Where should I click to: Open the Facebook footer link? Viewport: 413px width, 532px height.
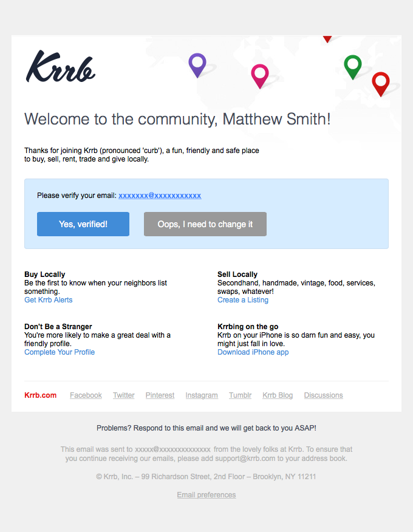(86, 395)
